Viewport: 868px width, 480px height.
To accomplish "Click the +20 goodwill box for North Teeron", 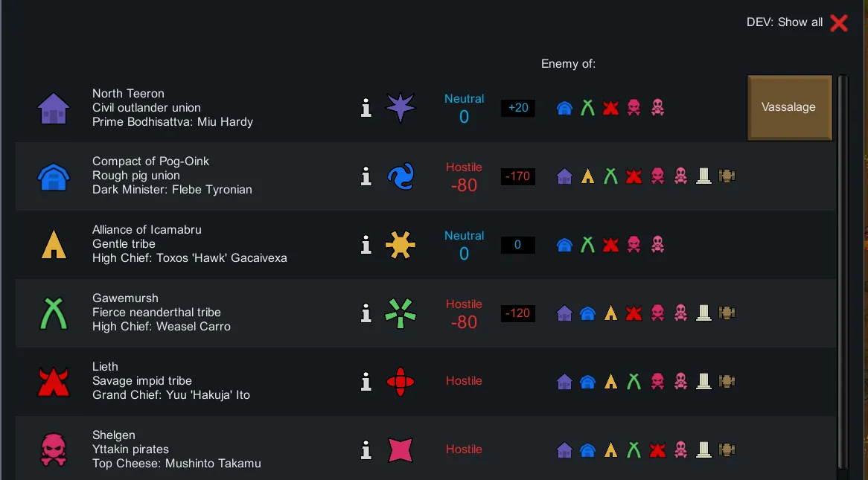I will [x=517, y=108].
